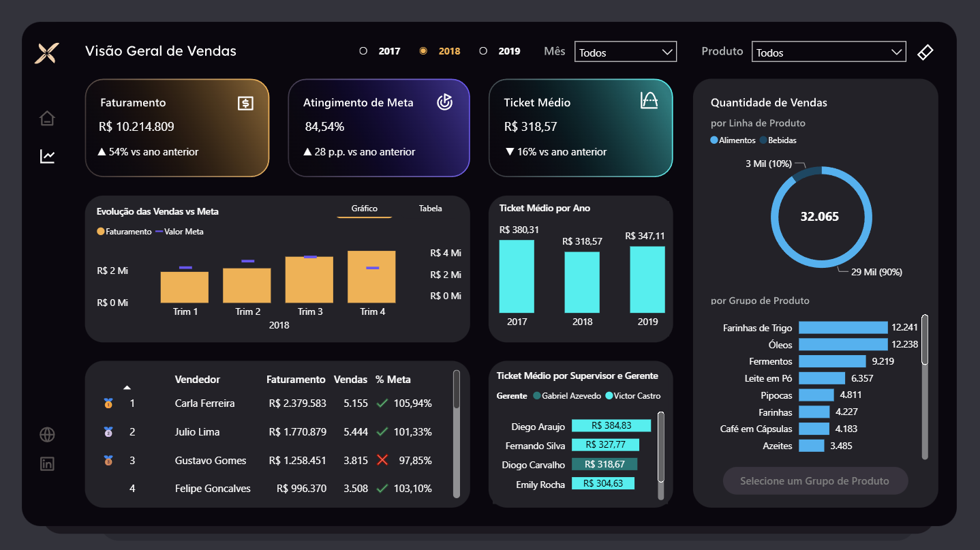Click the Faturamento column header
Screen dimensions: 980x550
point(296,380)
